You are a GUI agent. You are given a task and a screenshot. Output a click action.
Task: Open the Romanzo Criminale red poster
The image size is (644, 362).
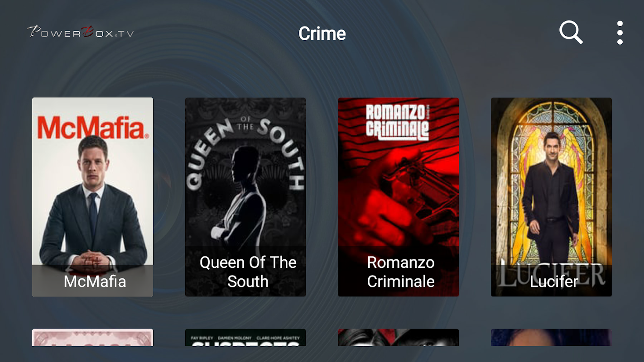[x=399, y=197]
